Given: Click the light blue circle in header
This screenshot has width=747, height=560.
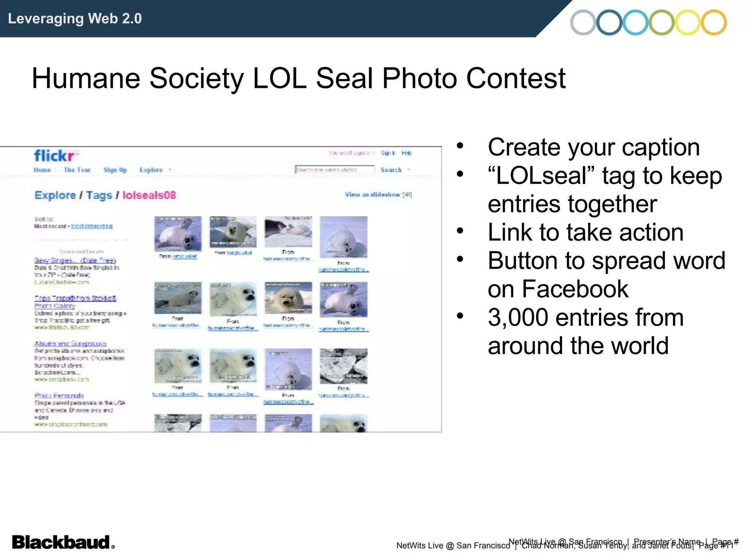Looking at the screenshot, I should tap(635, 23).
